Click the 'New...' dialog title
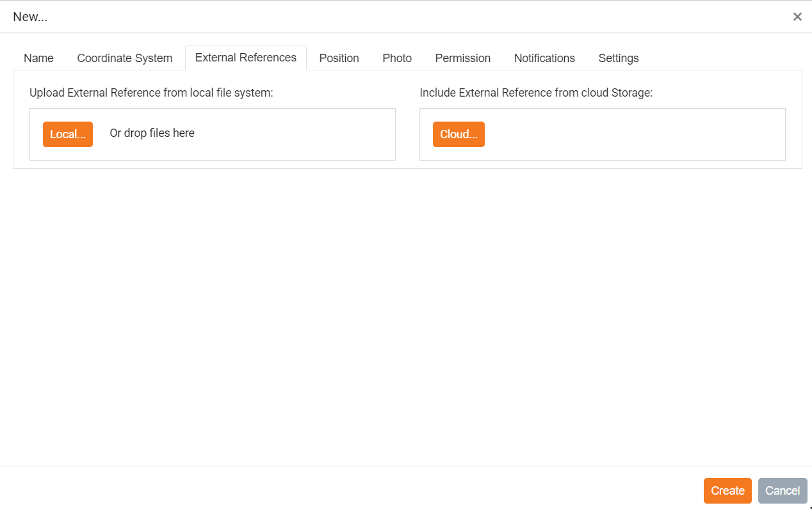Screen dimensions: 812x510 pyautogui.click(x=30, y=17)
